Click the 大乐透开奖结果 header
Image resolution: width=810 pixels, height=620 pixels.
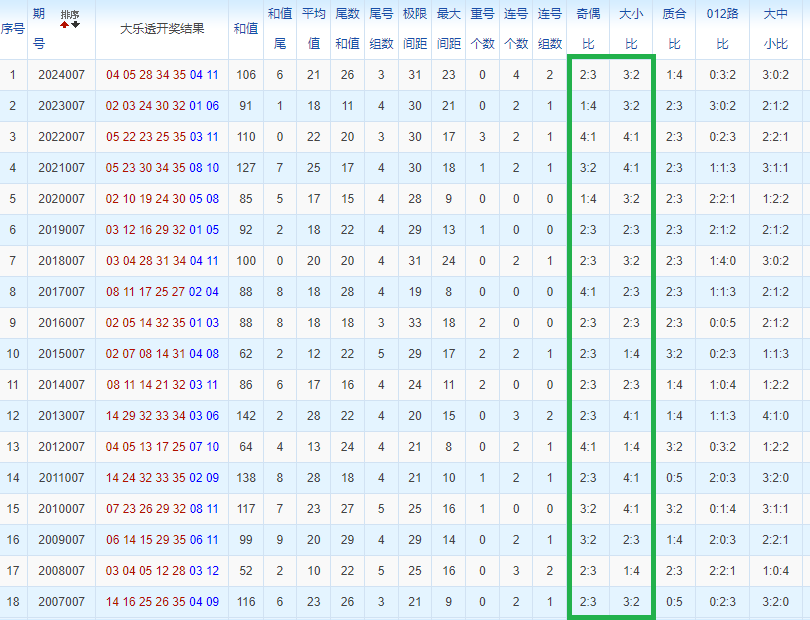click(x=162, y=28)
